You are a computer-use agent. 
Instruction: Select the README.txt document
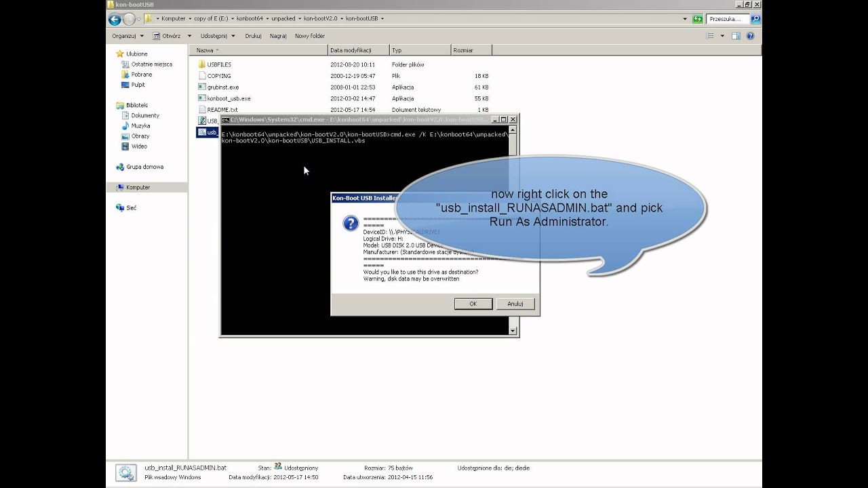pos(218,109)
